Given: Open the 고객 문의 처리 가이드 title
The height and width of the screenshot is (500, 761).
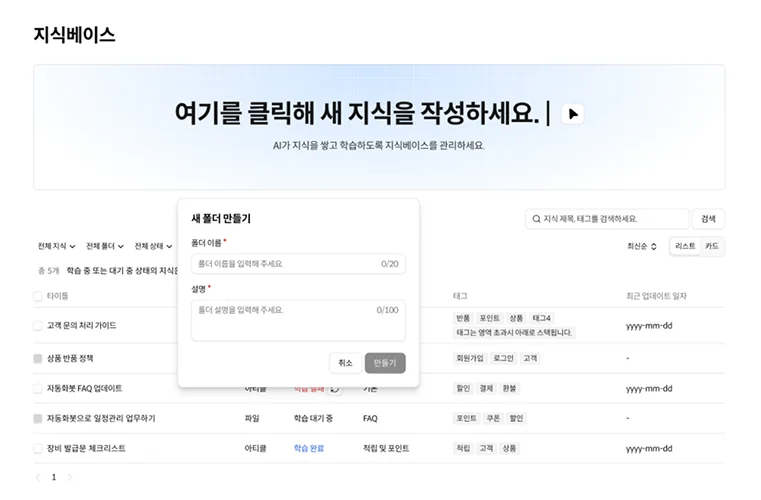Looking at the screenshot, I should click(82, 326).
